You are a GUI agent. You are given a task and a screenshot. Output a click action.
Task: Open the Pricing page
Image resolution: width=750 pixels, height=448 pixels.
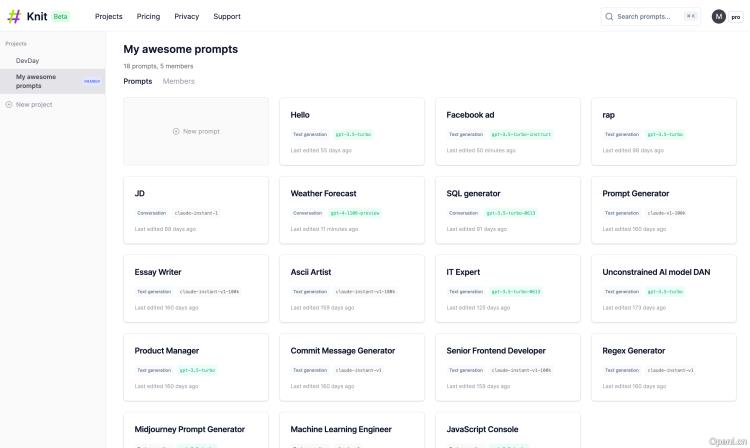pos(148,16)
